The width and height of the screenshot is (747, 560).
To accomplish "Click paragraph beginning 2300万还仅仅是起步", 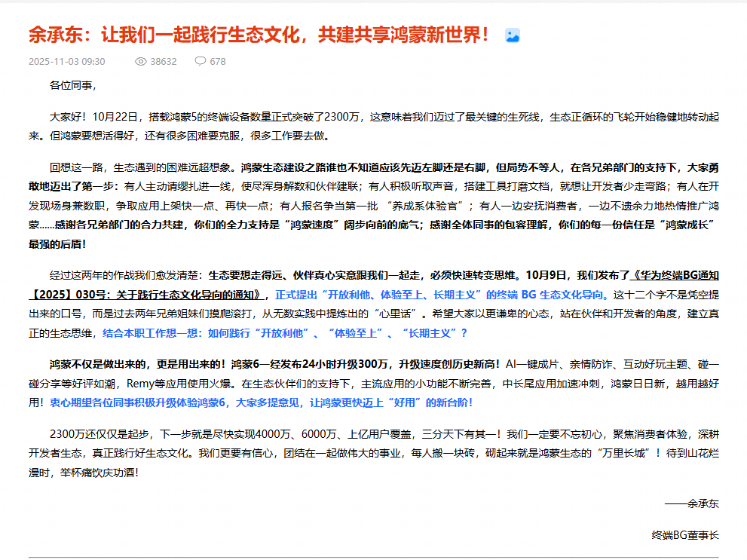I will 374,453.
